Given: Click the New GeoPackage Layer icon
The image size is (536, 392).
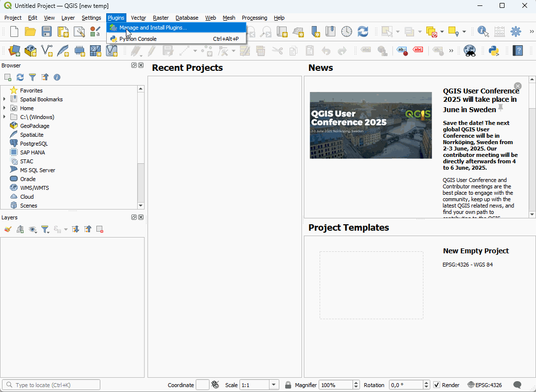Looking at the screenshot, I should point(30,51).
